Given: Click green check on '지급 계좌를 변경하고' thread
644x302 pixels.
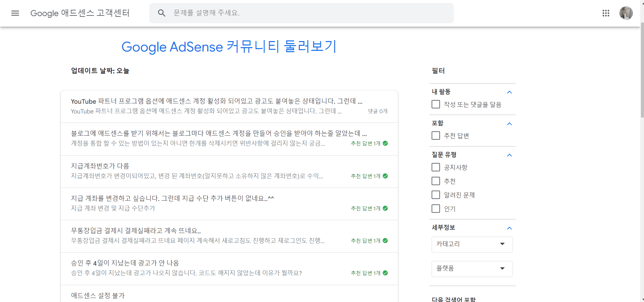Looking at the screenshot, I should coord(385,208).
